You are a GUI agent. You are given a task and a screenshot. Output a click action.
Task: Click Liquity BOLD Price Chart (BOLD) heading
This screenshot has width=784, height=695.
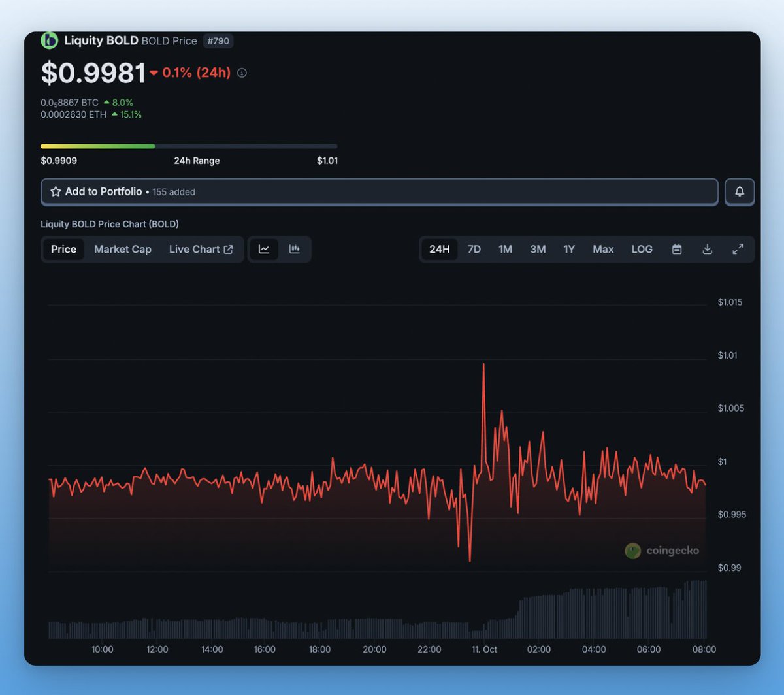pos(110,224)
